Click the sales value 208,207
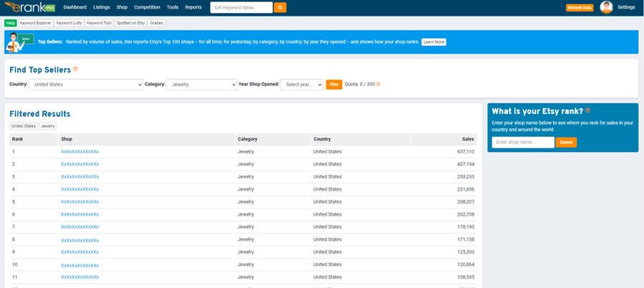644x288 pixels. point(466,201)
